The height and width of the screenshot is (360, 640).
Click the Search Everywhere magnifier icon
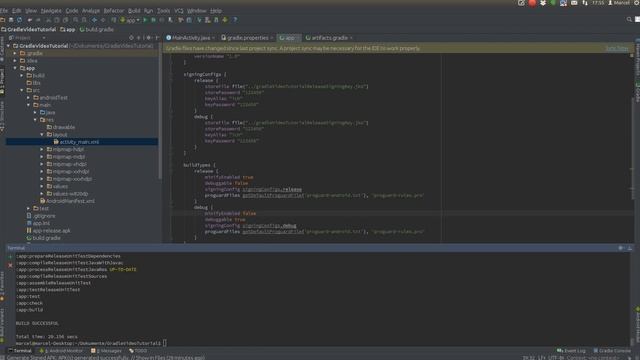(629, 19)
